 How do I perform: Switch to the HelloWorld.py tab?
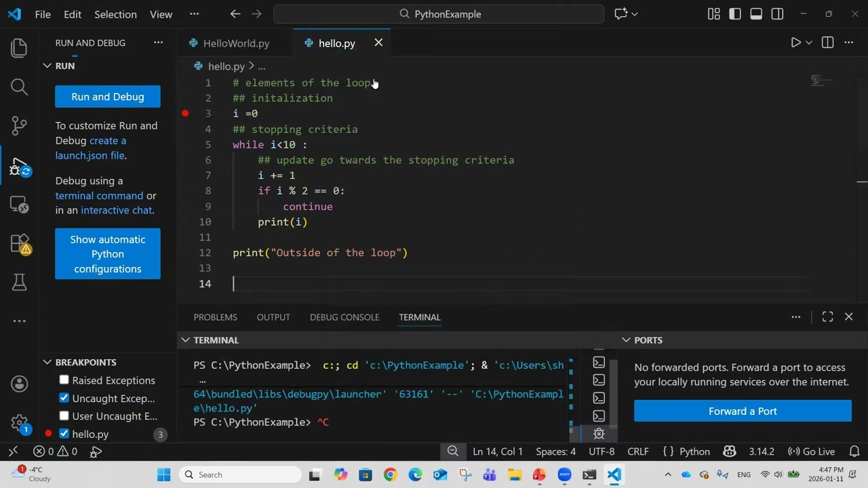(236, 43)
